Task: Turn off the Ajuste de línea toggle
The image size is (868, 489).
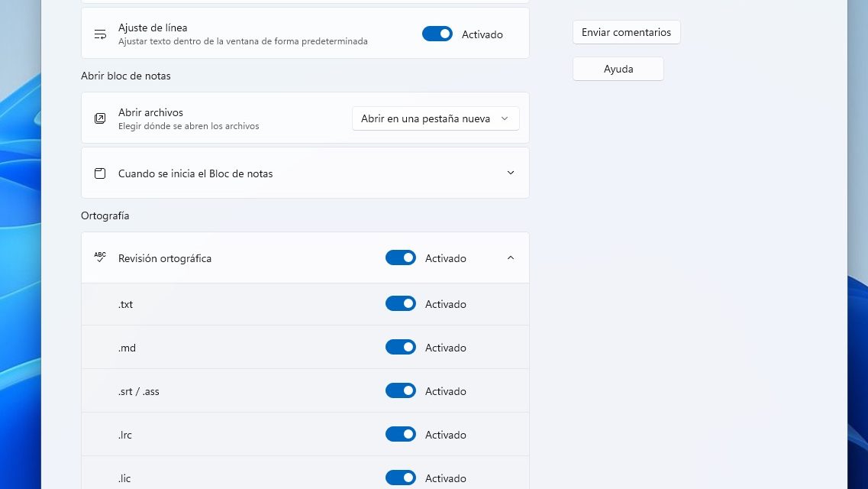Action: click(437, 34)
